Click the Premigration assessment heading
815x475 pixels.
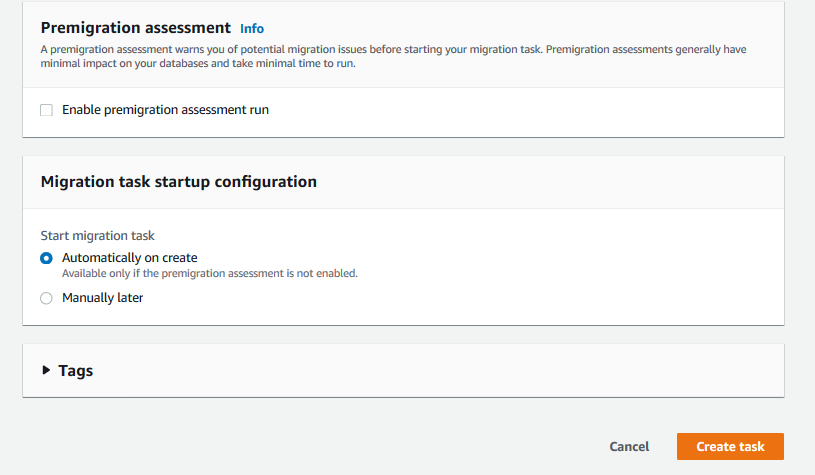(135, 28)
